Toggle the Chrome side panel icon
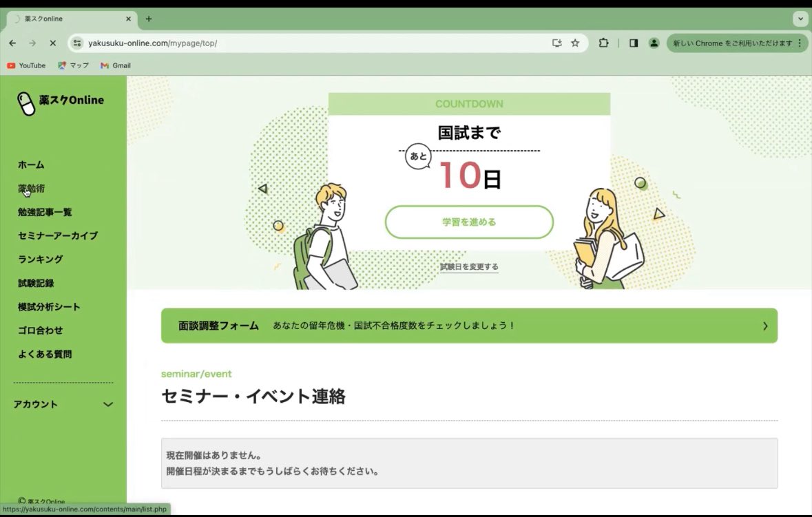This screenshot has height=517, width=812. 634,43
